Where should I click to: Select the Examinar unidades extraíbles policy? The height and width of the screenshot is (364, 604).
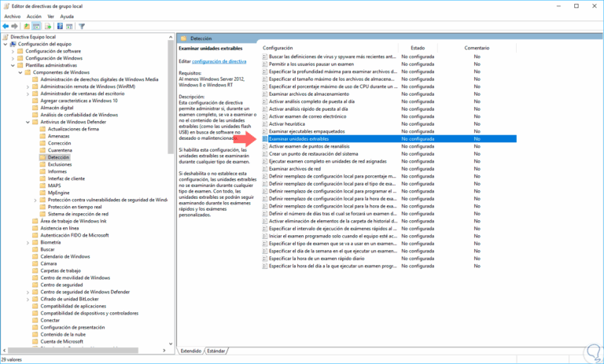389,138
